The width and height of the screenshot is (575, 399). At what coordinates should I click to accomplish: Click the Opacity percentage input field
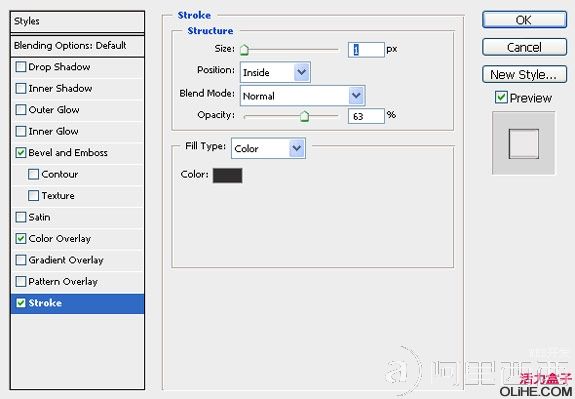pos(366,116)
